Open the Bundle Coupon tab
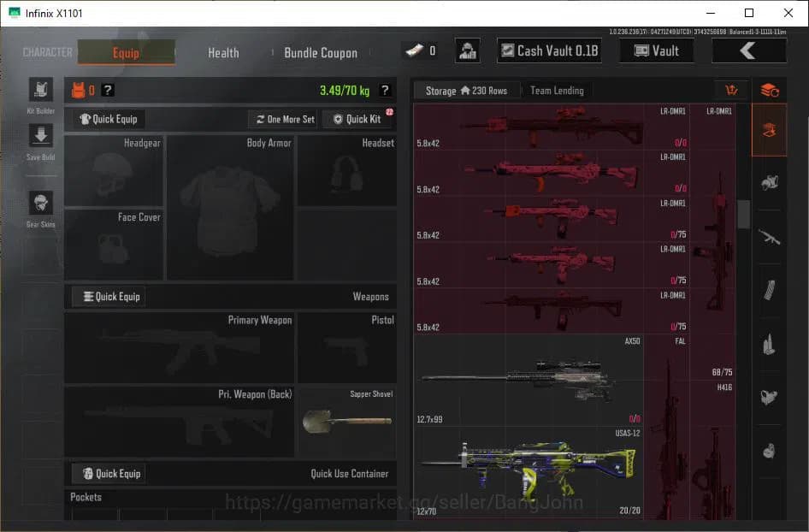The height and width of the screenshot is (532, 809). (x=321, y=52)
